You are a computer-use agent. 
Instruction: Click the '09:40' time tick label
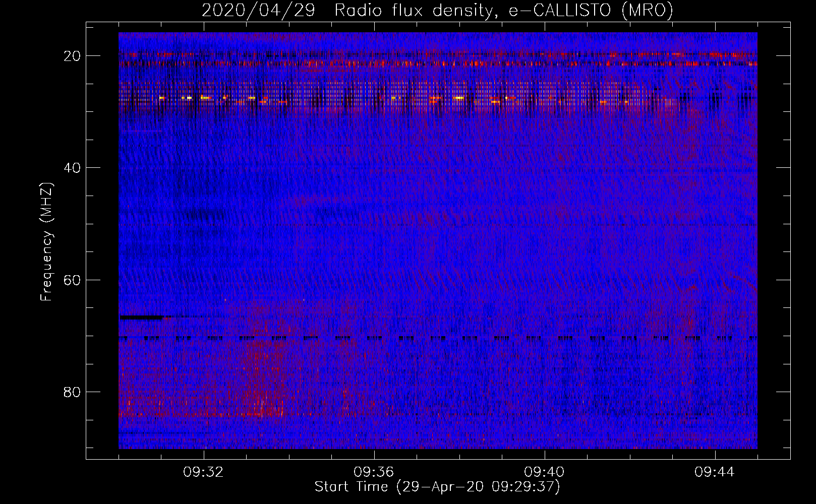coord(544,472)
